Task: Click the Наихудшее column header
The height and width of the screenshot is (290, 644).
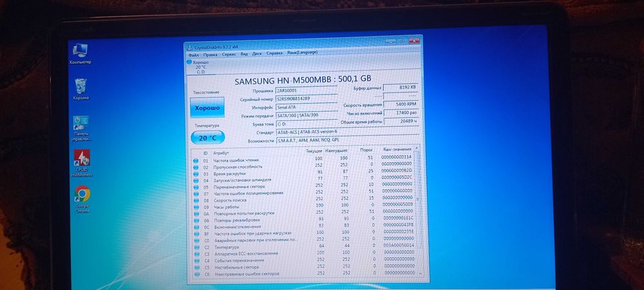Action: (336, 151)
